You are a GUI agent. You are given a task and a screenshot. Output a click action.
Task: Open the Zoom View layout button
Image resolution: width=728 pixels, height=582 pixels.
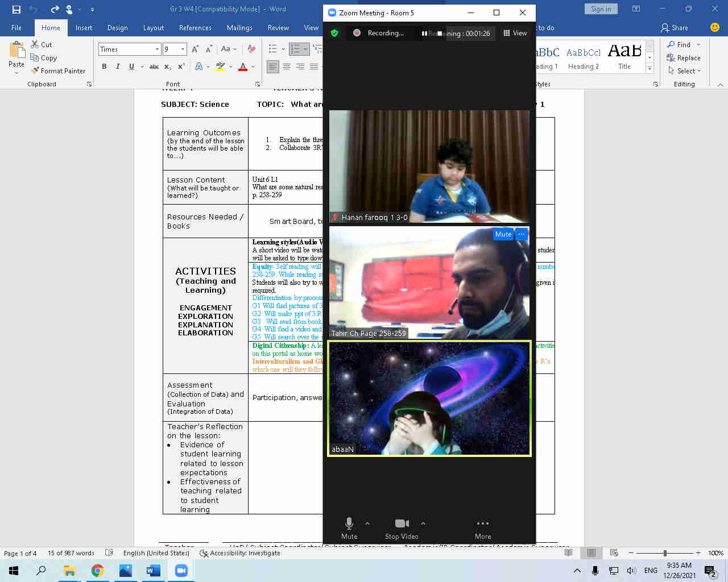[x=515, y=33]
